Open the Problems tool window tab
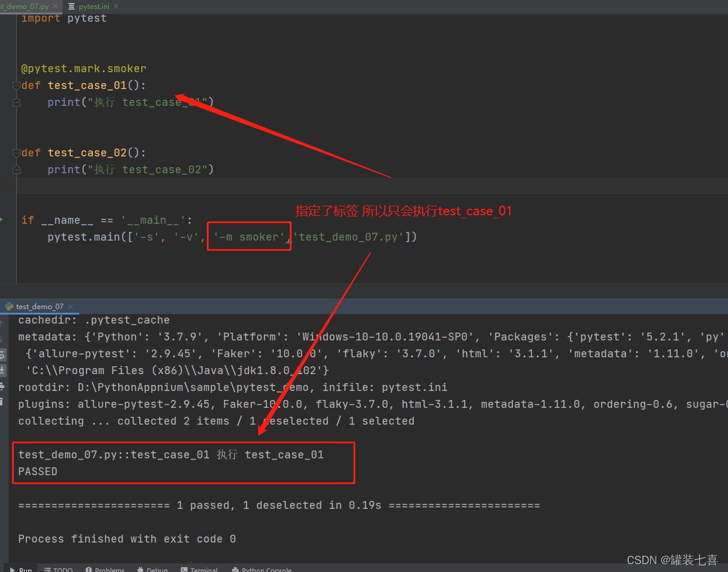This screenshot has height=572, width=728. pyautogui.click(x=105, y=568)
